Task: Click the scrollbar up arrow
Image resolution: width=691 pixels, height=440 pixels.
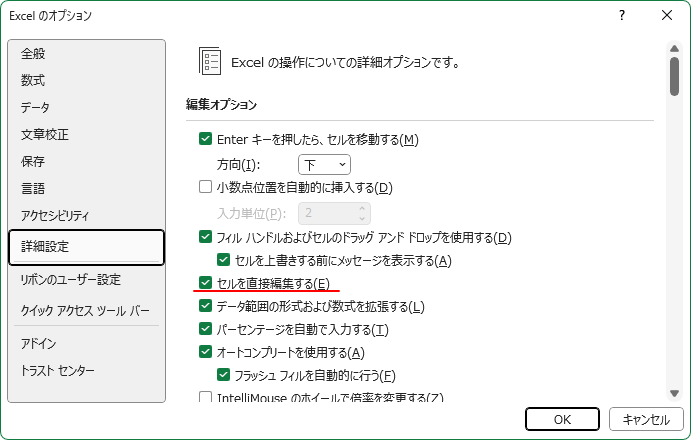Action: point(674,48)
